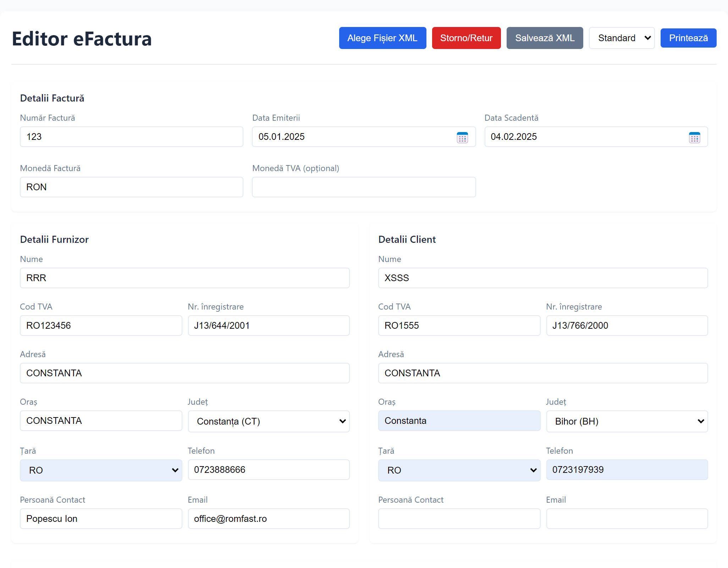Click the Alege Fișier XML button
Screen dimensions: 728x568
pos(382,38)
